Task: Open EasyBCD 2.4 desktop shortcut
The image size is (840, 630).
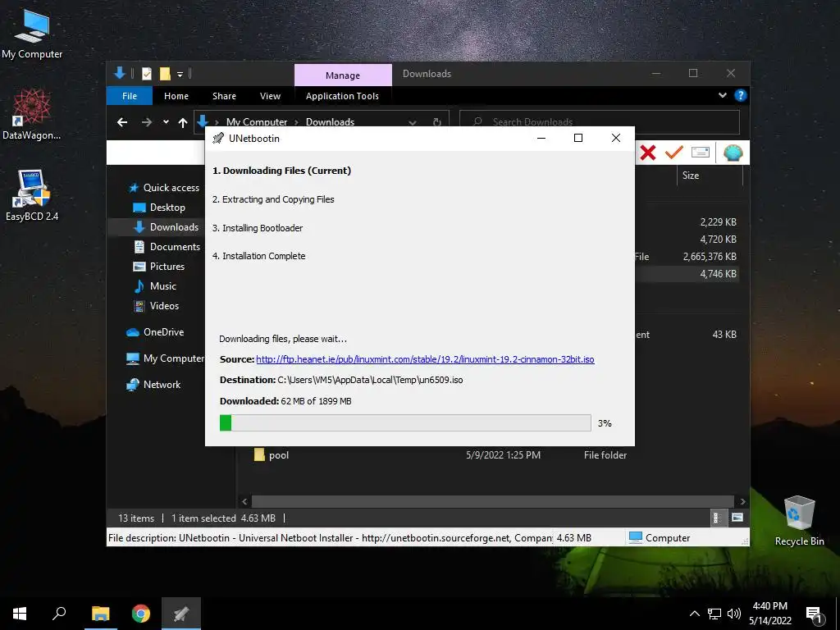Action: coord(32,195)
